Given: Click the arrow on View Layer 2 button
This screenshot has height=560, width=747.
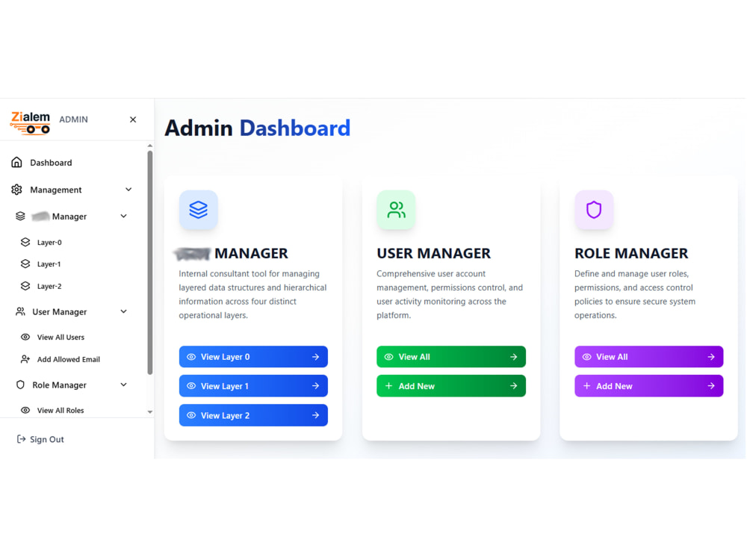Looking at the screenshot, I should coord(316,415).
